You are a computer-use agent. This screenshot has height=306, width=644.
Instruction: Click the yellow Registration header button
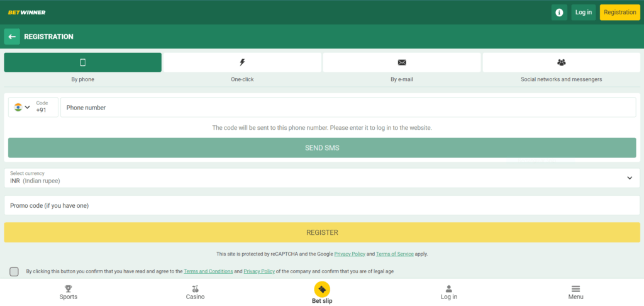(619, 13)
